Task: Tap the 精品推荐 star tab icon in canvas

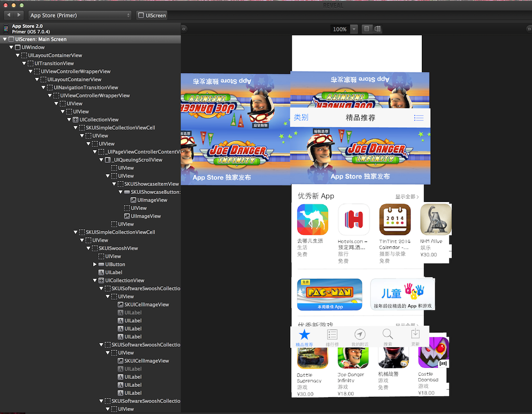Action: click(x=304, y=335)
